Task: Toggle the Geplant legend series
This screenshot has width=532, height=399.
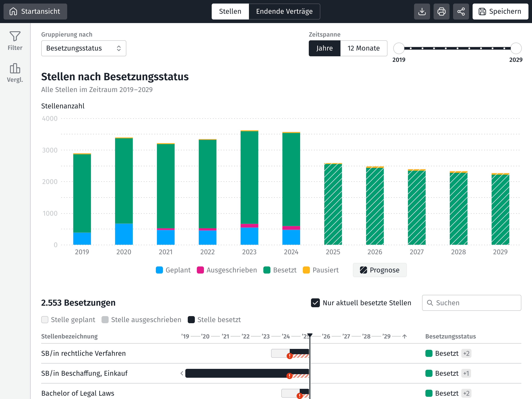Action: 173,270
